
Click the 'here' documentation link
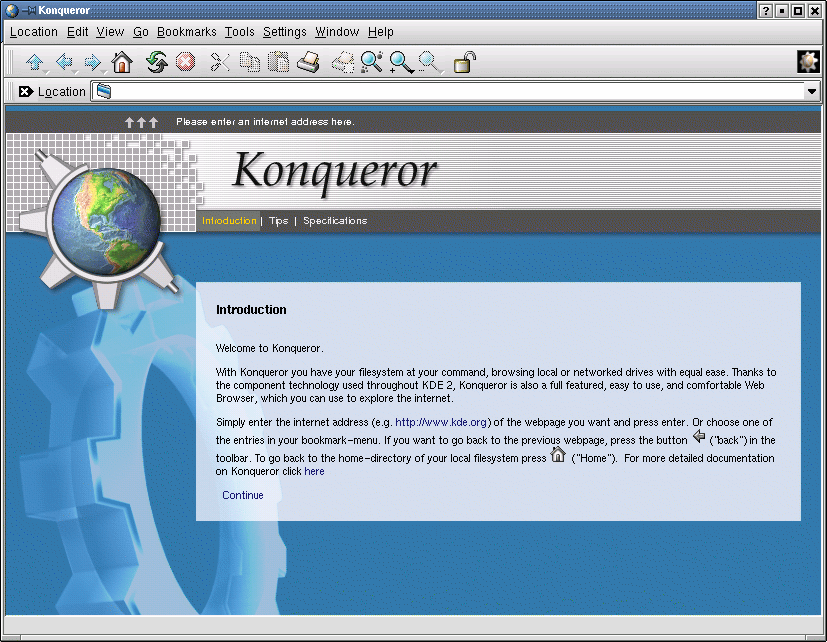(314, 471)
